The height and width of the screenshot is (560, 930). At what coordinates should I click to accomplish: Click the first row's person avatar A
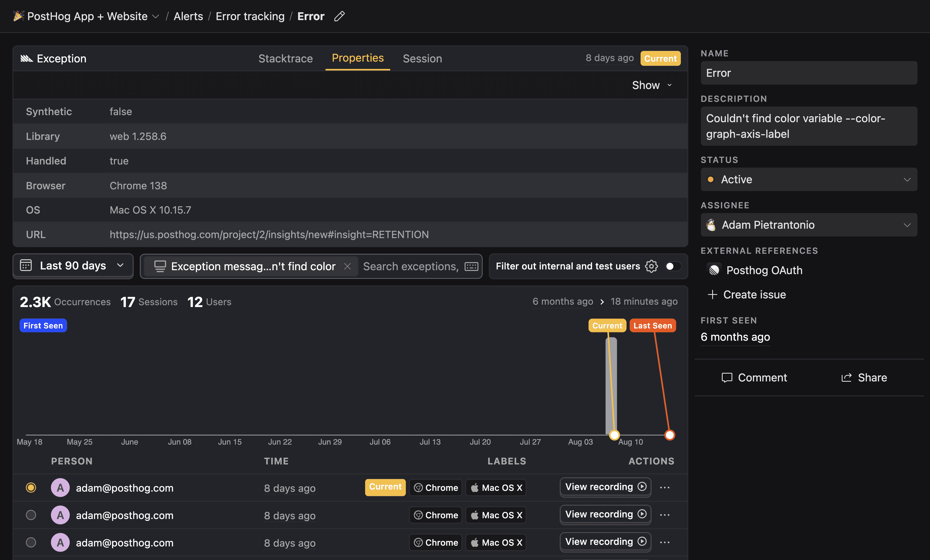point(60,487)
